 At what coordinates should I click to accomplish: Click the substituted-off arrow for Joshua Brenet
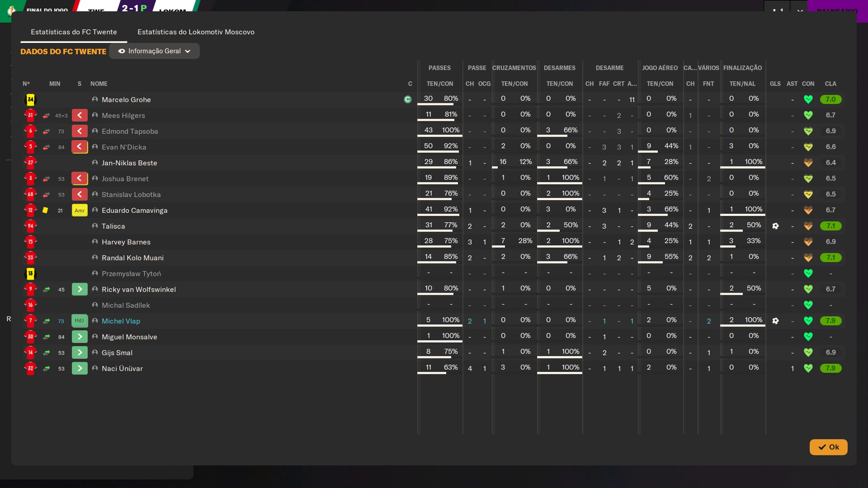tap(80, 178)
